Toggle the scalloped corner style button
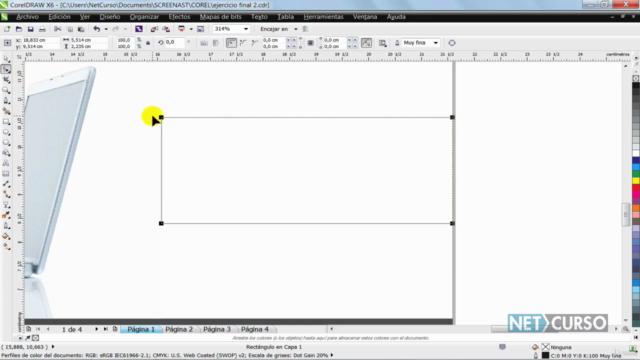The width and height of the screenshot is (640, 360). (x=243, y=43)
